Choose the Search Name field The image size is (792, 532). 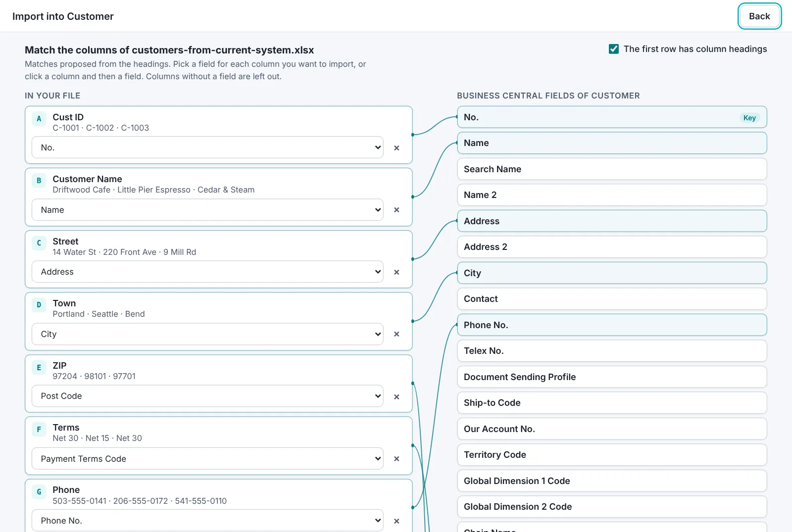point(612,169)
